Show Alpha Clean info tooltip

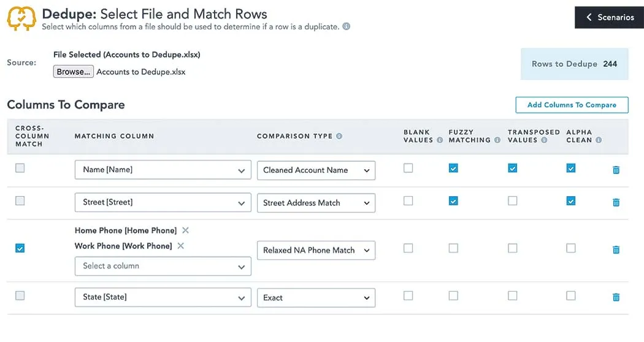tap(599, 140)
